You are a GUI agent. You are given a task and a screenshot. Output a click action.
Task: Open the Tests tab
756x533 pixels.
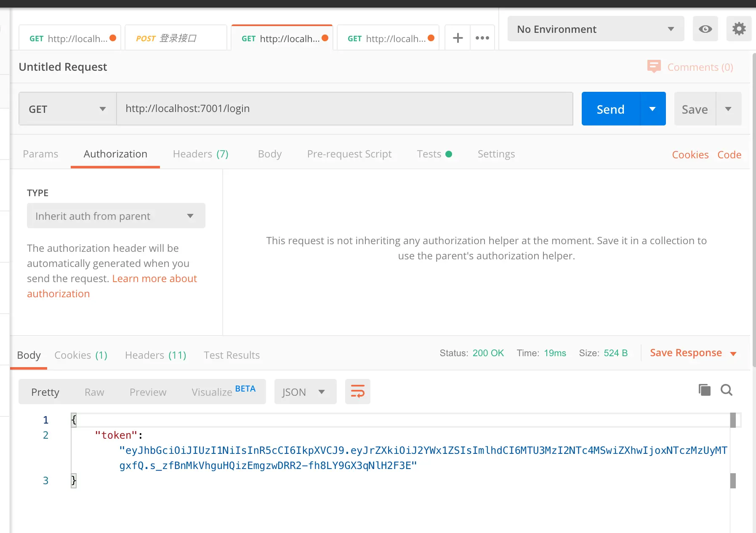[434, 154]
